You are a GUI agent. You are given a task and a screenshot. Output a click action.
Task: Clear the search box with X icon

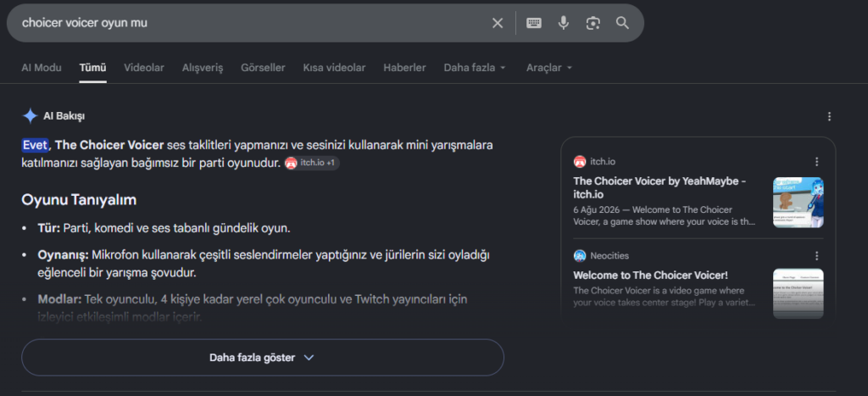click(498, 23)
